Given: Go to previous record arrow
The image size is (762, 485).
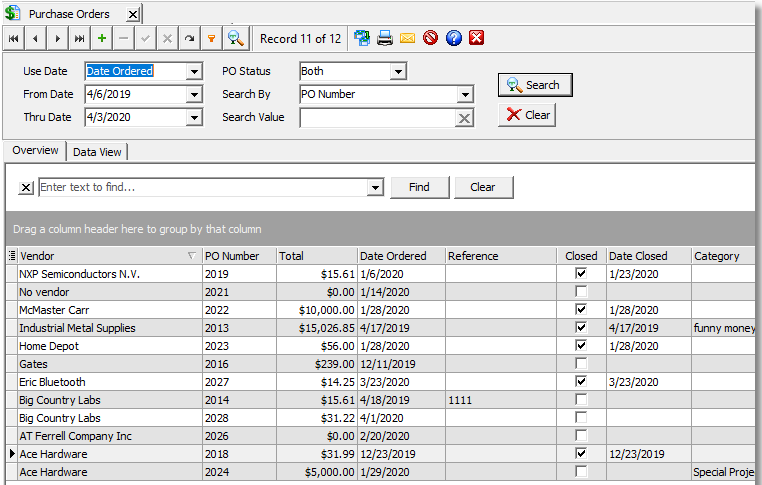Looking at the screenshot, I should pos(35,38).
